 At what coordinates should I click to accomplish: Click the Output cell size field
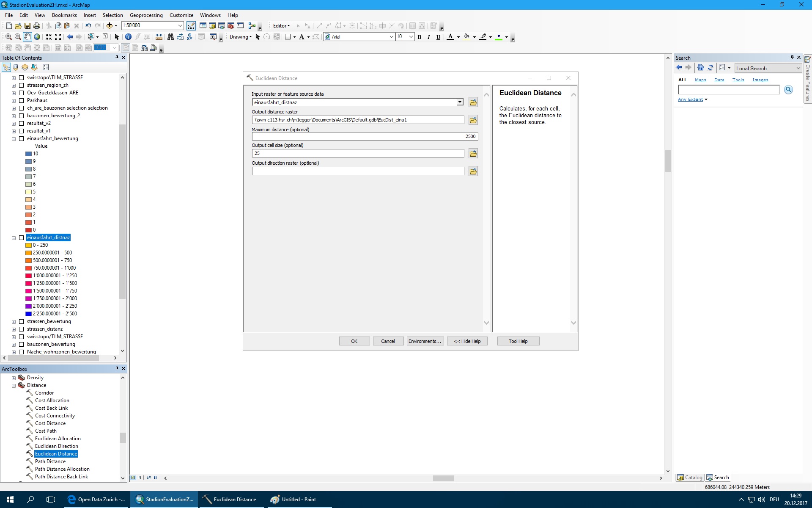point(358,154)
